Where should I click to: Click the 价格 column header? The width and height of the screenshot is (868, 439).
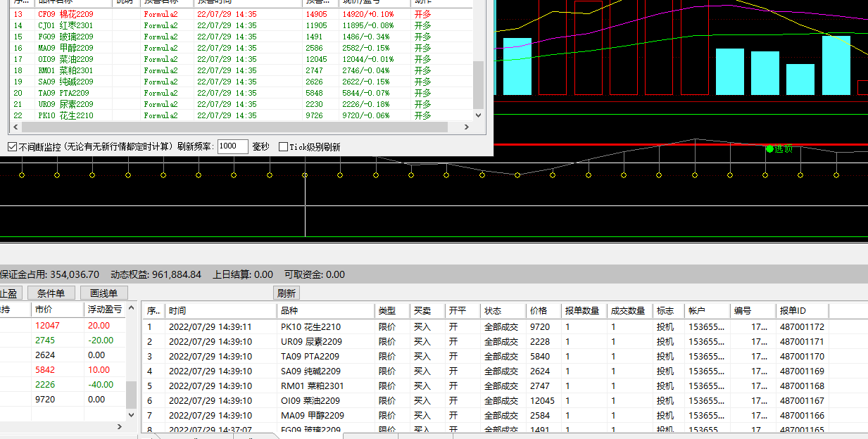point(543,310)
